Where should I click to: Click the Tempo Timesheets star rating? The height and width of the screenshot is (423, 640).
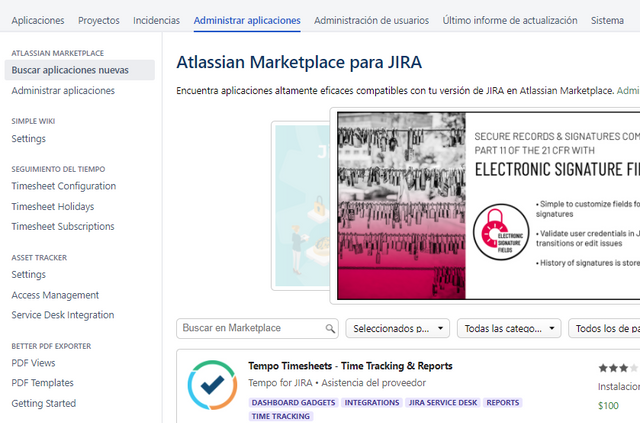[618, 368]
